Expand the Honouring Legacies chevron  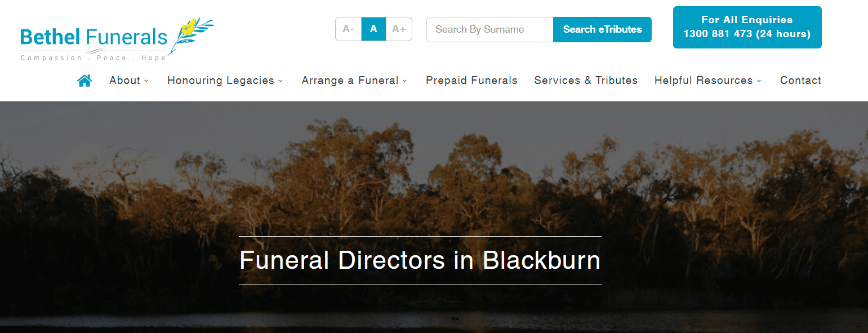281,81
